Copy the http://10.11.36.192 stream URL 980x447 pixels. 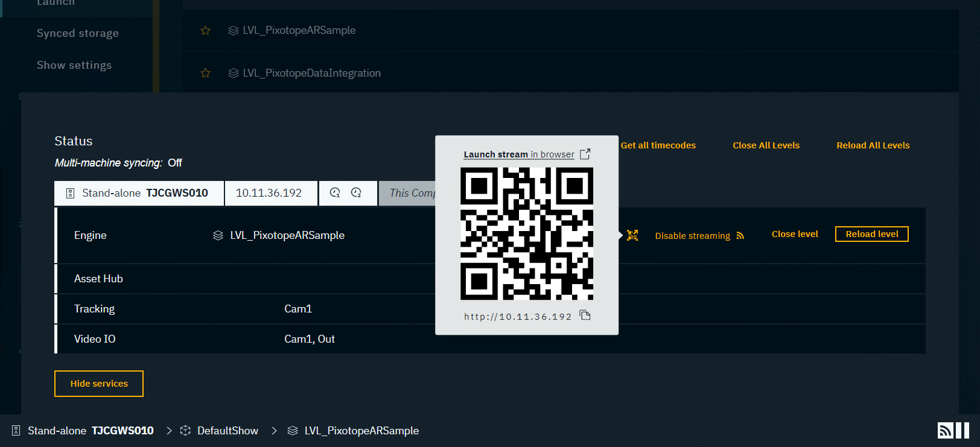coord(585,315)
